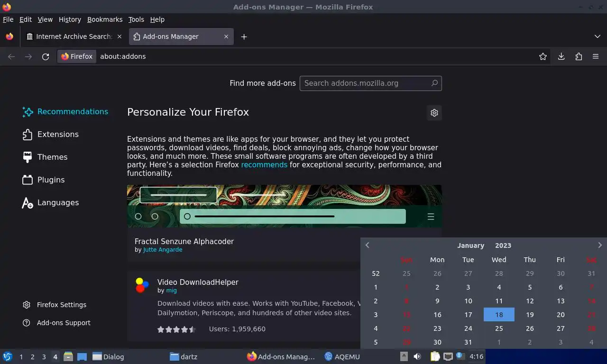
Task: Open the add-ons tools gear menu
Action: (x=434, y=113)
